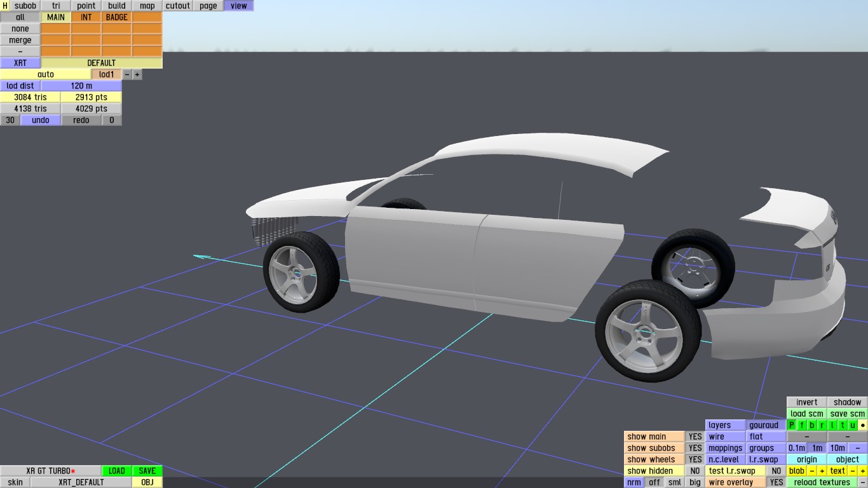Choose the 10m grid size
This screenshot has height=488, width=868.
(837, 448)
